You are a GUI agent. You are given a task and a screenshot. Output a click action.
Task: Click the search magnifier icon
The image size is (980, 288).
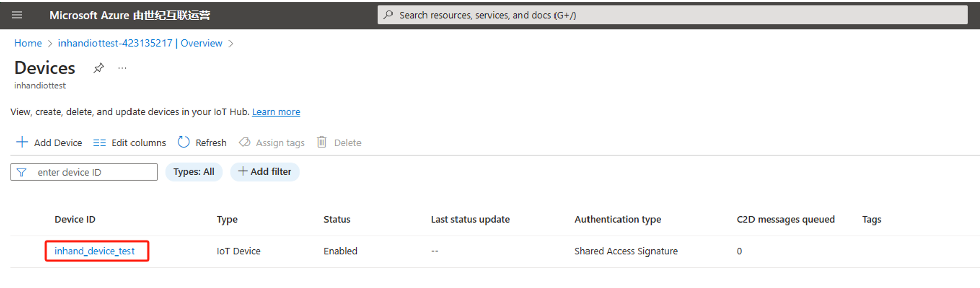pos(388,15)
